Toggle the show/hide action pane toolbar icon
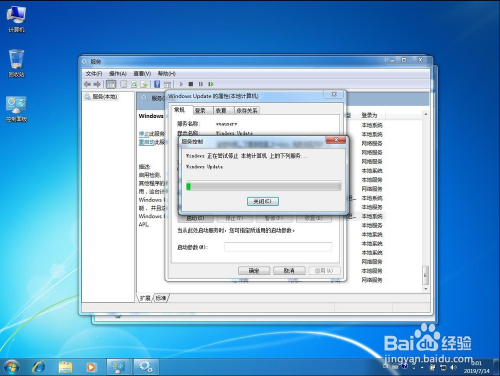500x376 pixels. tap(167, 84)
